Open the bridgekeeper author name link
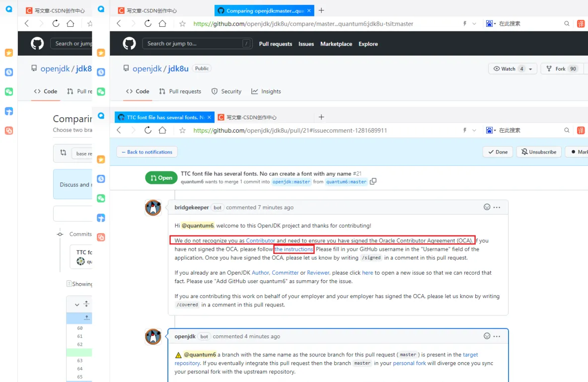Viewport: 588px width, 382px height. [192, 208]
